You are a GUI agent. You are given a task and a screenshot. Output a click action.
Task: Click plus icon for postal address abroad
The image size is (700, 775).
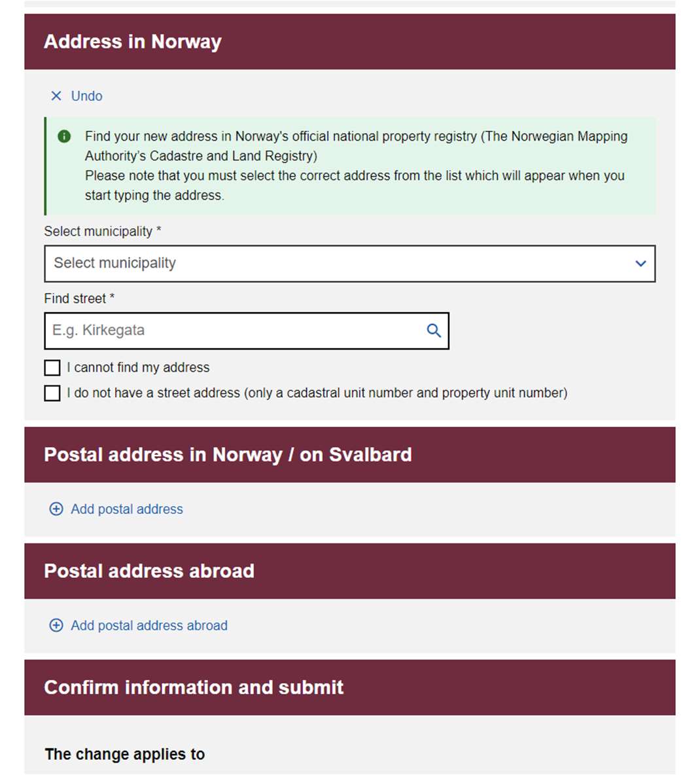pyautogui.click(x=56, y=626)
